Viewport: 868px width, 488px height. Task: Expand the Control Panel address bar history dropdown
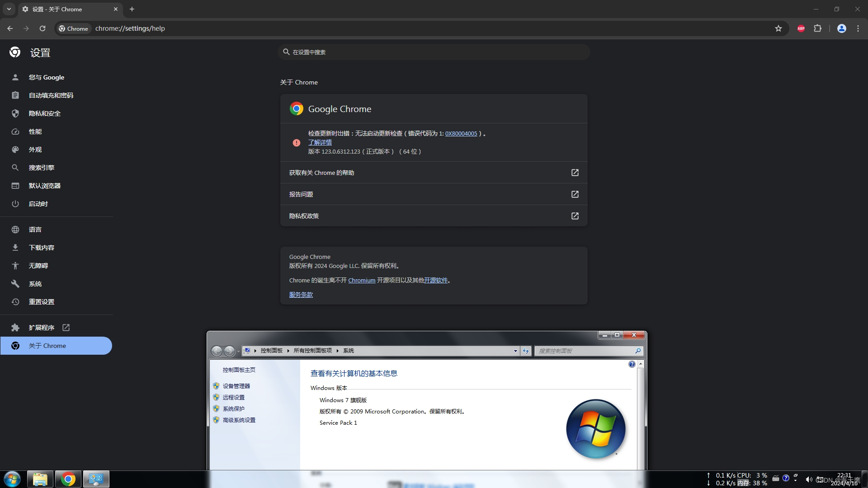(x=515, y=351)
